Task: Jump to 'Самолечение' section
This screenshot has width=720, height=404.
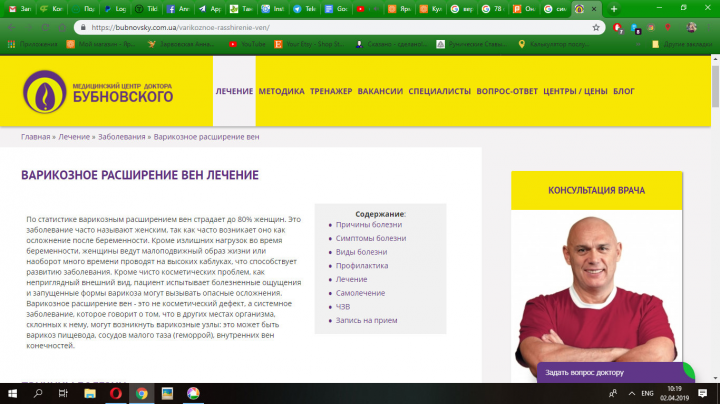Action: click(x=360, y=293)
